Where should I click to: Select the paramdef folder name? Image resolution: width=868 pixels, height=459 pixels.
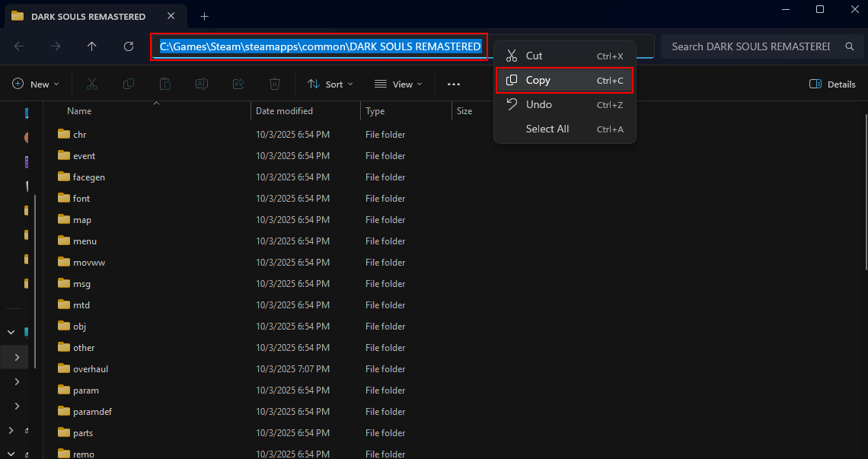point(92,411)
